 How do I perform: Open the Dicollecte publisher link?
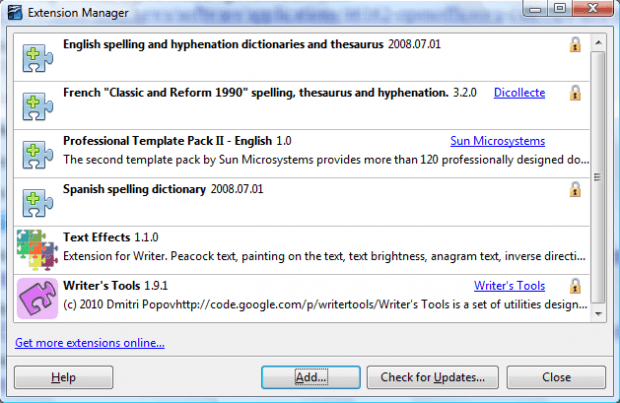519,93
